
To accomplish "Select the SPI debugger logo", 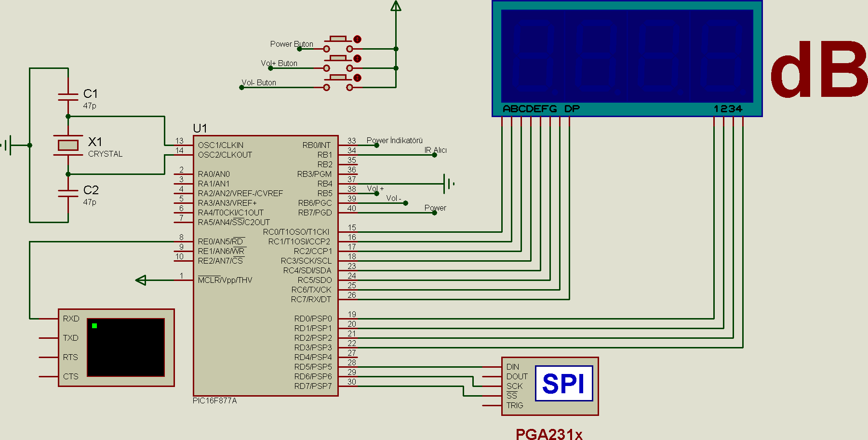I will tap(563, 384).
